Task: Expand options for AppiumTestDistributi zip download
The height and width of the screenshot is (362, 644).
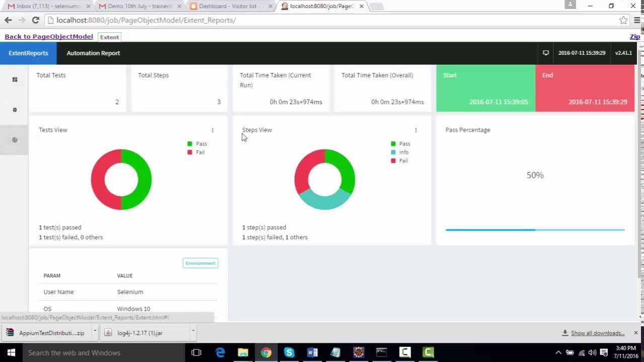Action: point(95,332)
